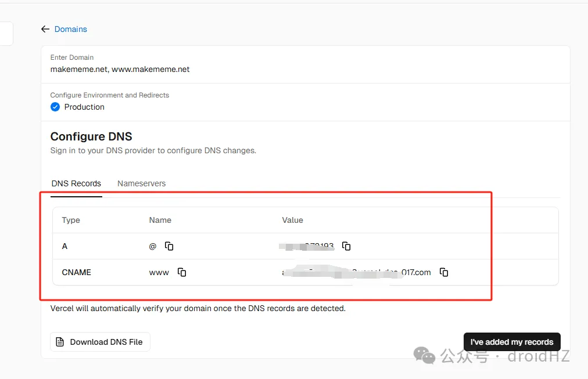588x379 pixels.
Task: Click the Type column header
Action: pos(71,220)
